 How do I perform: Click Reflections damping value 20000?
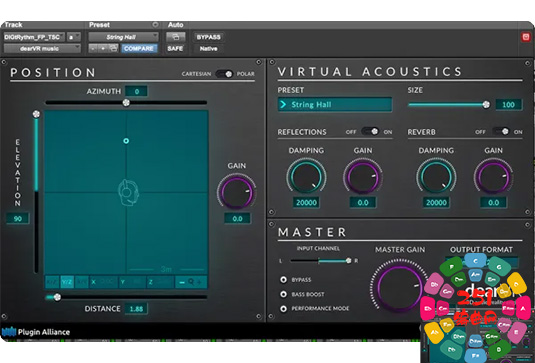tap(306, 203)
